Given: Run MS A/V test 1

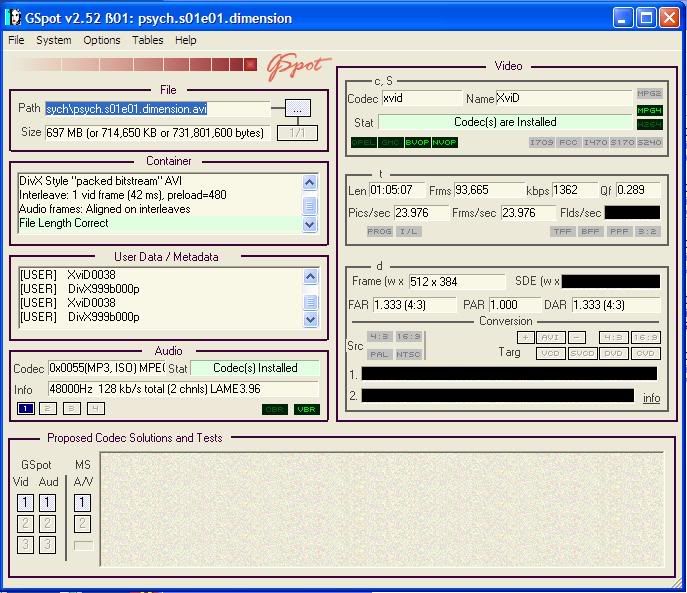Looking at the screenshot, I should click(82, 503).
